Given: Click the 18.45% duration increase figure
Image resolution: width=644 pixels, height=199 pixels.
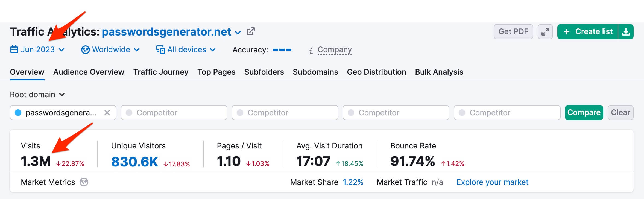Looking at the screenshot, I should [350, 163].
